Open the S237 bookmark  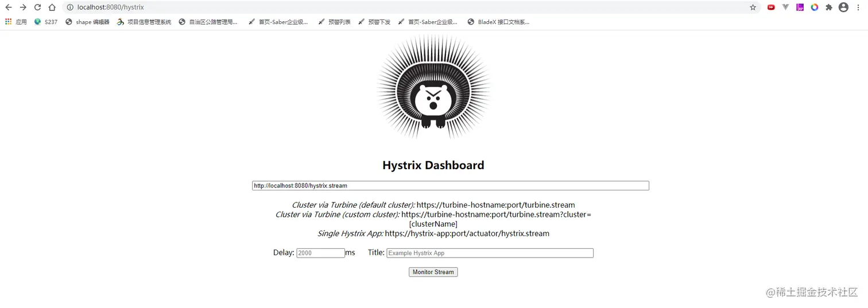(x=46, y=22)
